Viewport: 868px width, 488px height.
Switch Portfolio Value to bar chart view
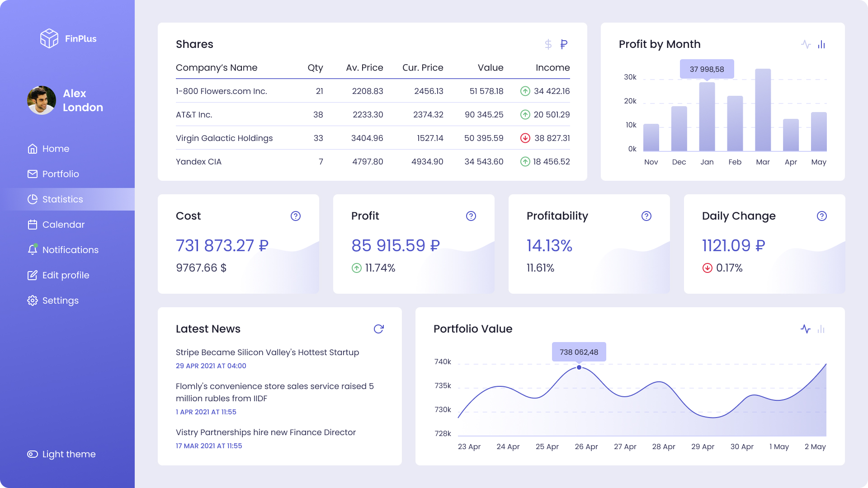tap(821, 329)
